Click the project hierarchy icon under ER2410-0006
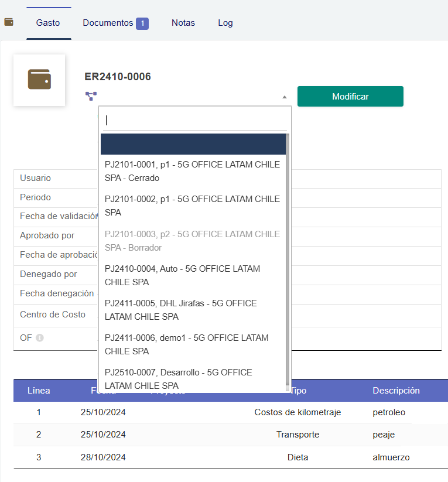The height and width of the screenshot is (482, 448). (91, 96)
